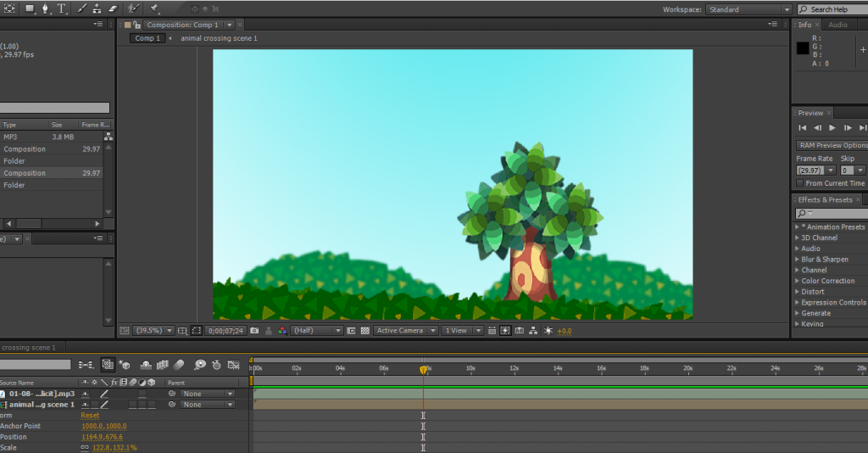This screenshot has width=868, height=453.
Task: Toggle auto-keyframe stopwatch button
Action: click(216, 365)
